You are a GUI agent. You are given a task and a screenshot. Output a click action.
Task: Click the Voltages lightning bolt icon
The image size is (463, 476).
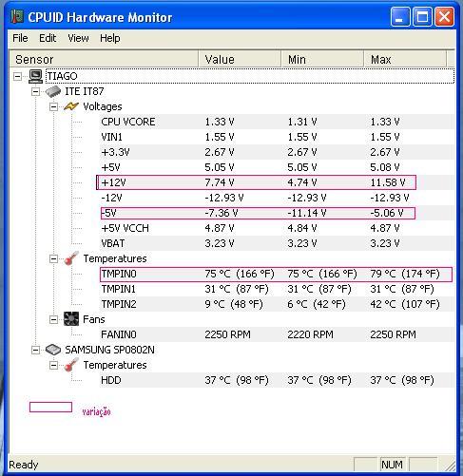[x=71, y=106]
